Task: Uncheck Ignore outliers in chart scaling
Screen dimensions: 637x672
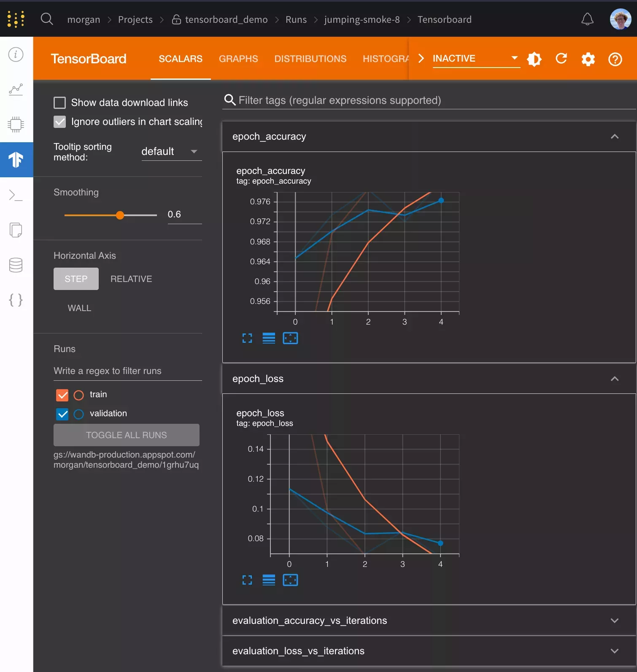Action: tap(60, 122)
